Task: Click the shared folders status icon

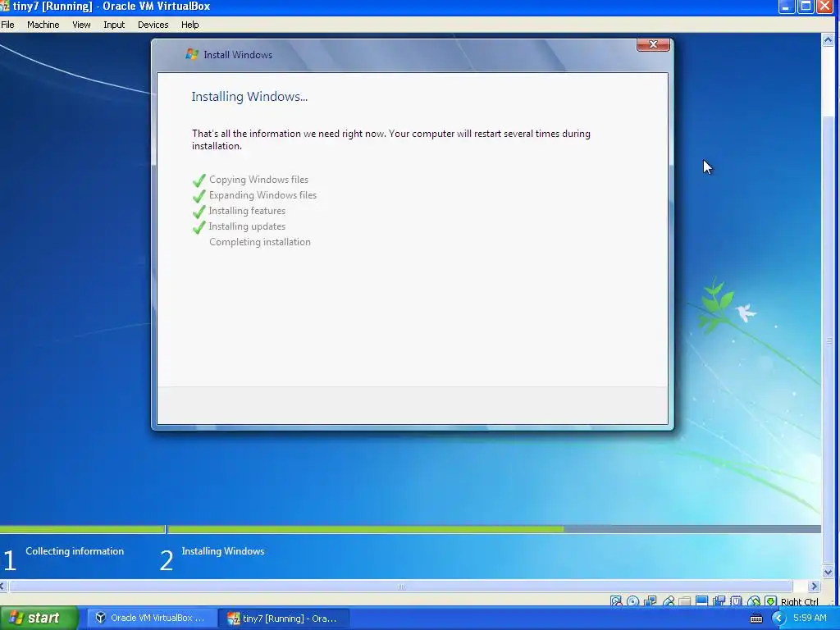Action: point(685,601)
